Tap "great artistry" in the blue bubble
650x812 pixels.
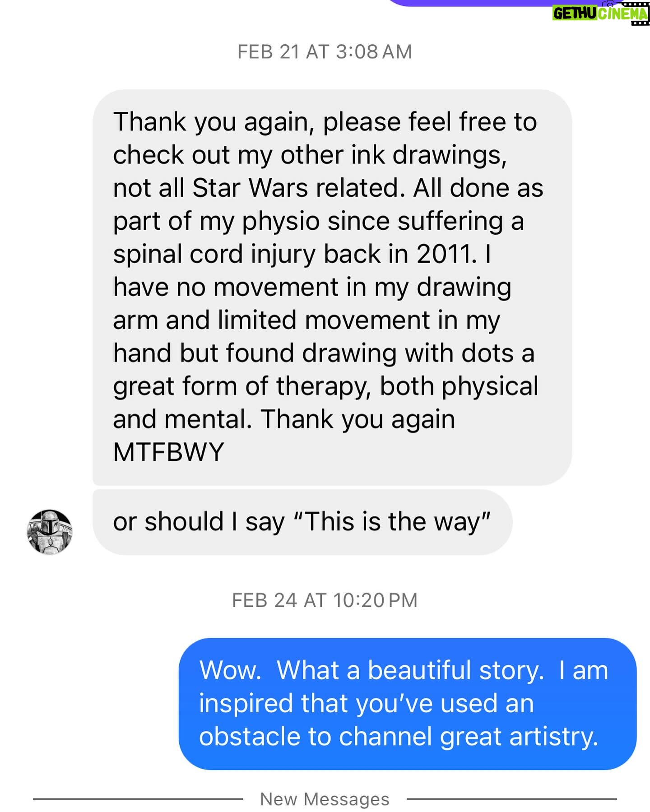coord(519,736)
